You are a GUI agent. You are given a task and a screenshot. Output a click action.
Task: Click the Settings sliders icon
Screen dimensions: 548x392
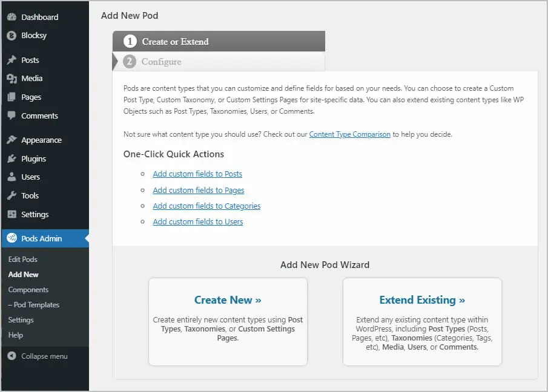point(12,214)
